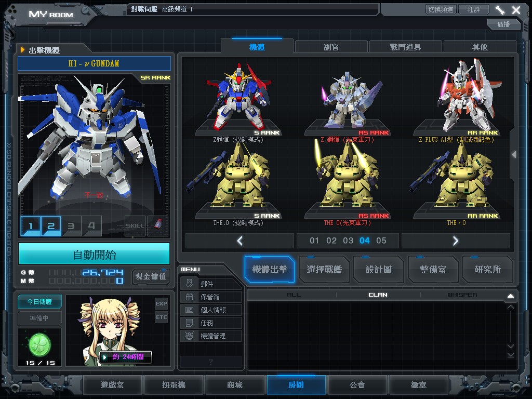Open the 保管箱 storage box entry
This screenshot has width=532, height=399.
(x=211, y=297)
